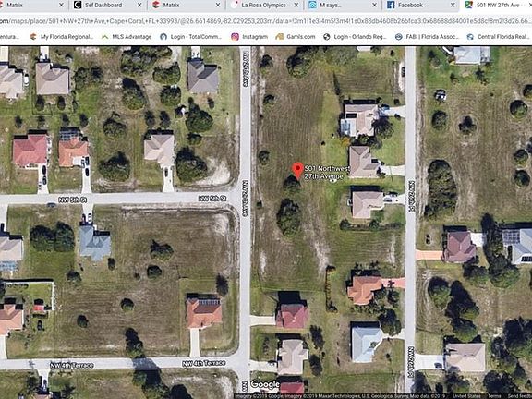The height and width of the screenshot is (399, 532).
Task: Click the Central Florida Real bookmark icon
Action: click(470, 37)
